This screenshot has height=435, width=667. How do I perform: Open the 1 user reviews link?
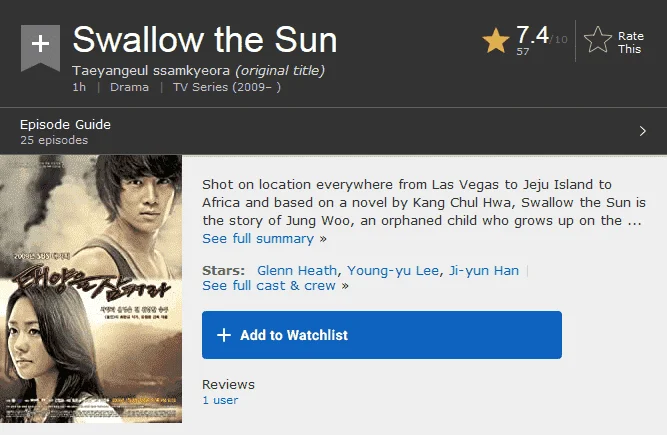(220, 400)
